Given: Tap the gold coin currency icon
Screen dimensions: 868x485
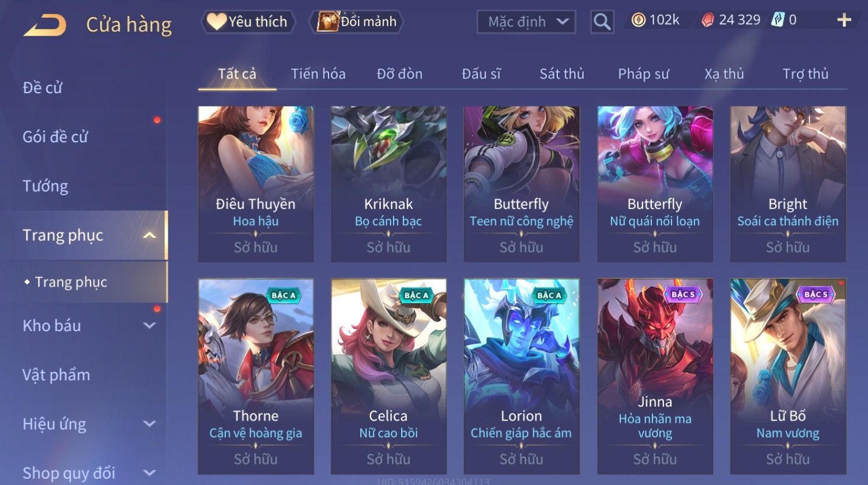Looking at the screenshot, I should pyautogui.click(x=638, y=20).
